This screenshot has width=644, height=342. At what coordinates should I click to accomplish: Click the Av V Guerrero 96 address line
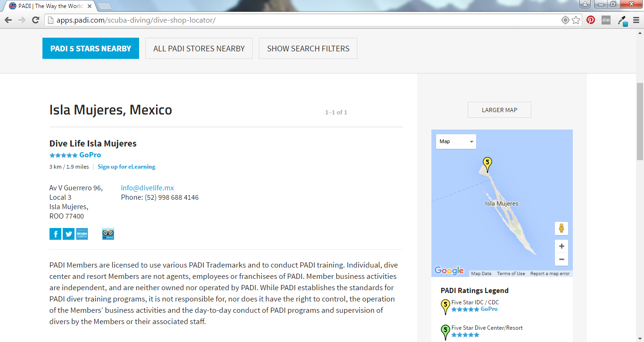pos(76,188)
